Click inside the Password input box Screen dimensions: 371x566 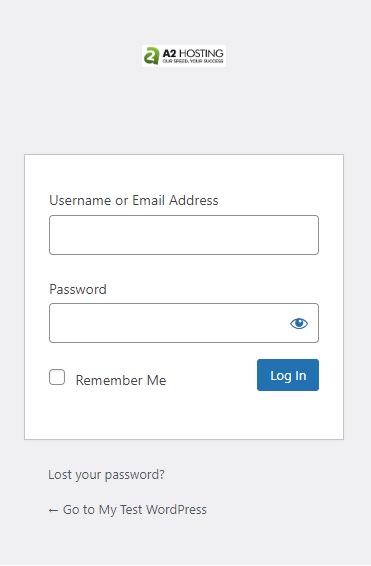click(170, 323)
